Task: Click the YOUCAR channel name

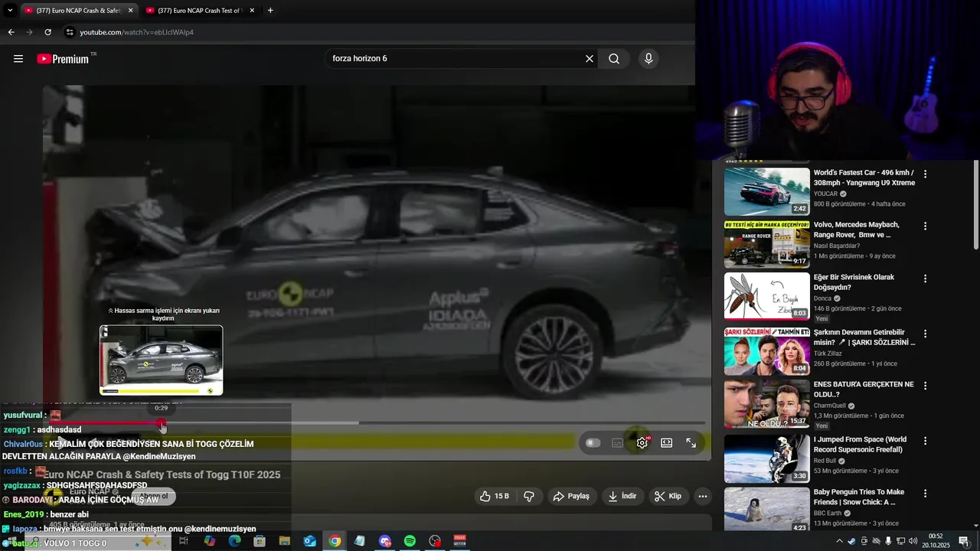Action: click(825, 194)
